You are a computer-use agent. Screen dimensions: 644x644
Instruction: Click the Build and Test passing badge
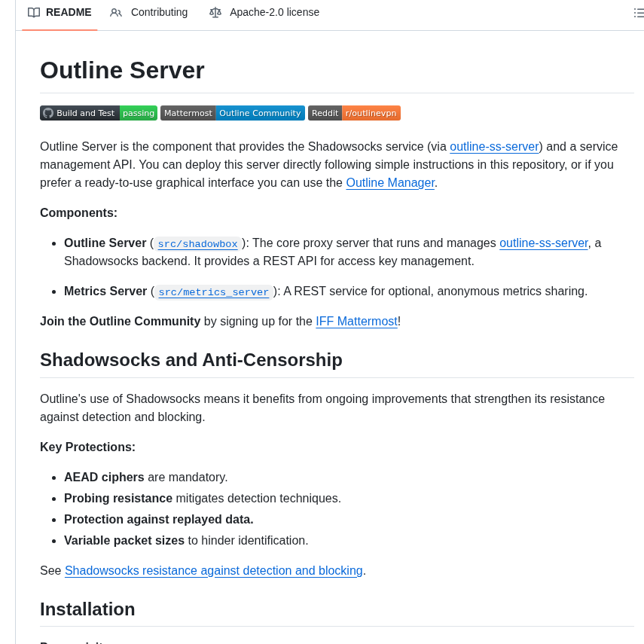[x=98, y=112]
